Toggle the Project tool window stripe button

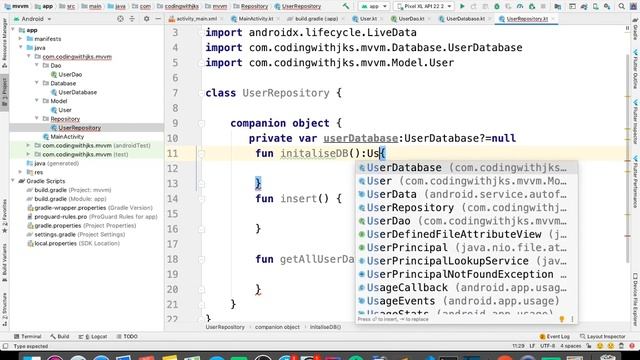coord(4,92)
